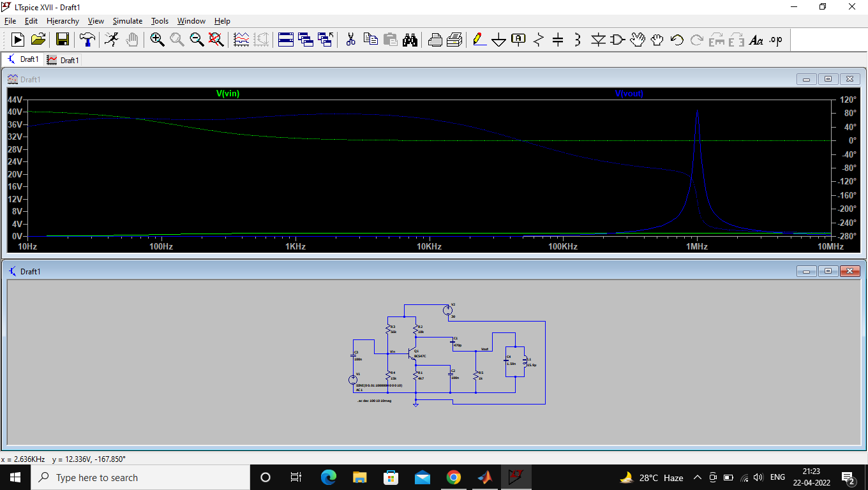Screen dimensions: 868x490
Task: Open the Component gate-shaped icon
Action: [617, 40]
